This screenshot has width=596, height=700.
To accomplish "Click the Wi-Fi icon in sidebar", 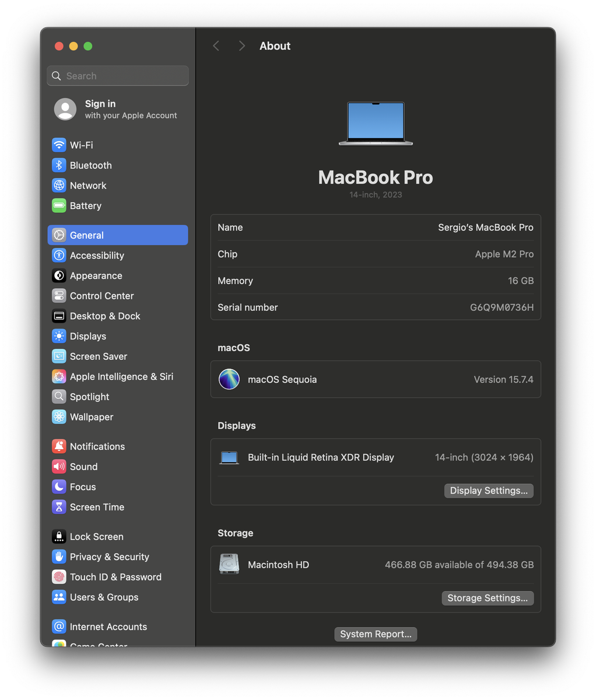I will pos(59,145).
